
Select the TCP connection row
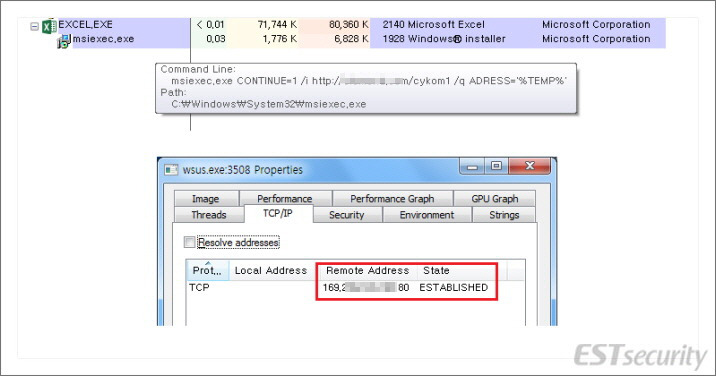355,287
